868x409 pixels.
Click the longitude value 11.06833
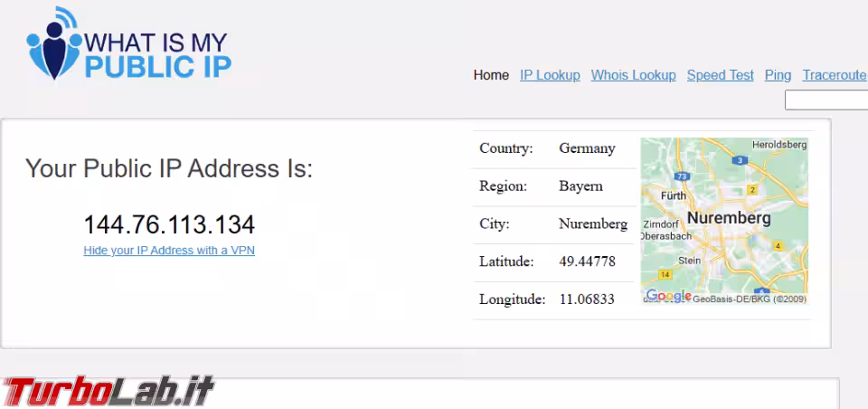[586, 299]
